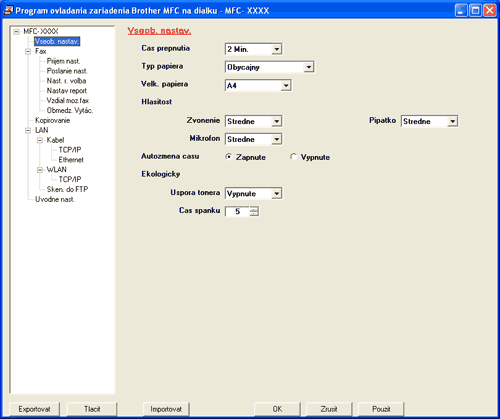Collapse the MFC-XXXX root node
The image size is (500, 419).
point(16,32)
